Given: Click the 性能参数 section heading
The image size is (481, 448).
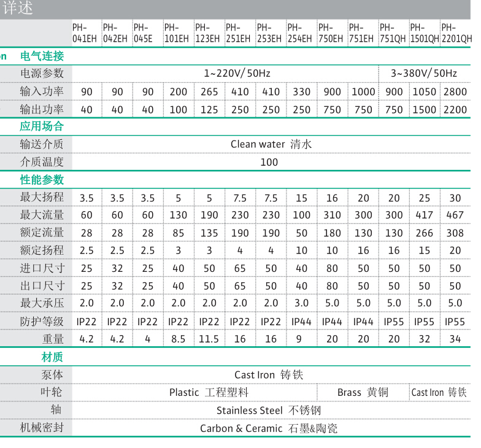Looking at the screenshot, I should point(42,179).
